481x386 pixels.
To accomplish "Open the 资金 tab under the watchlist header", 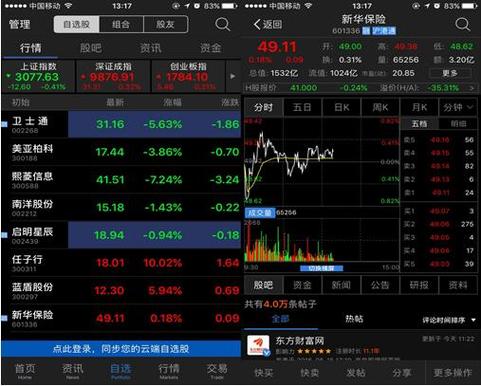I will coord(211,48).
